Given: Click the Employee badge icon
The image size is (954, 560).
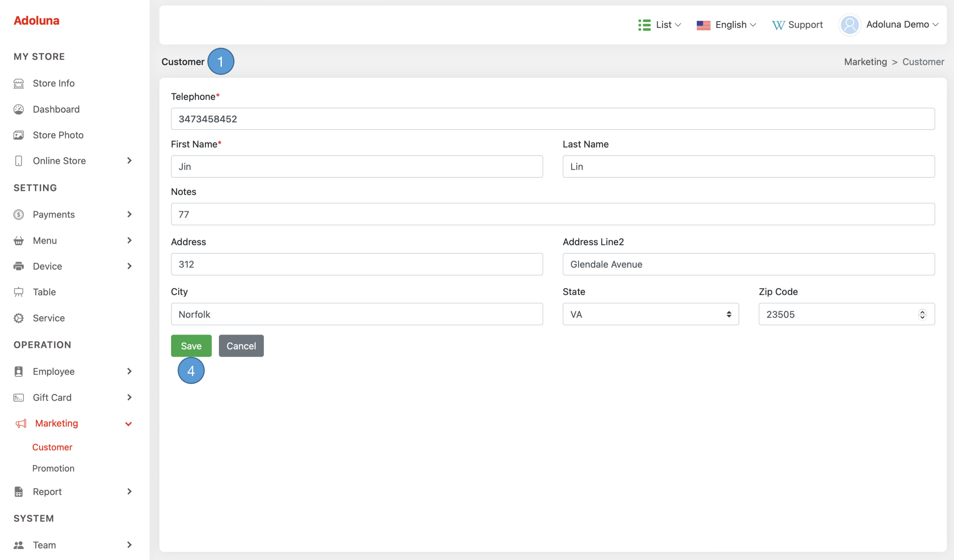Looking at the screenshot, I should [x=19, y=371].
